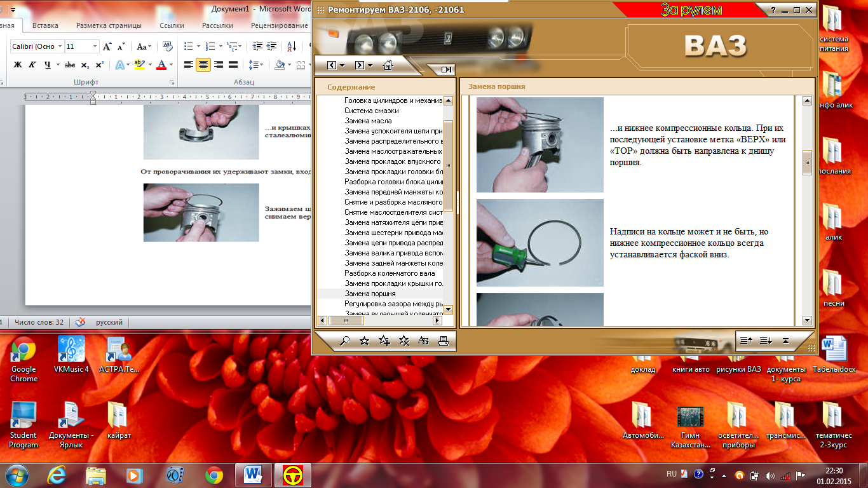Toggle subscript in Word ribbon

coord(86,65)
